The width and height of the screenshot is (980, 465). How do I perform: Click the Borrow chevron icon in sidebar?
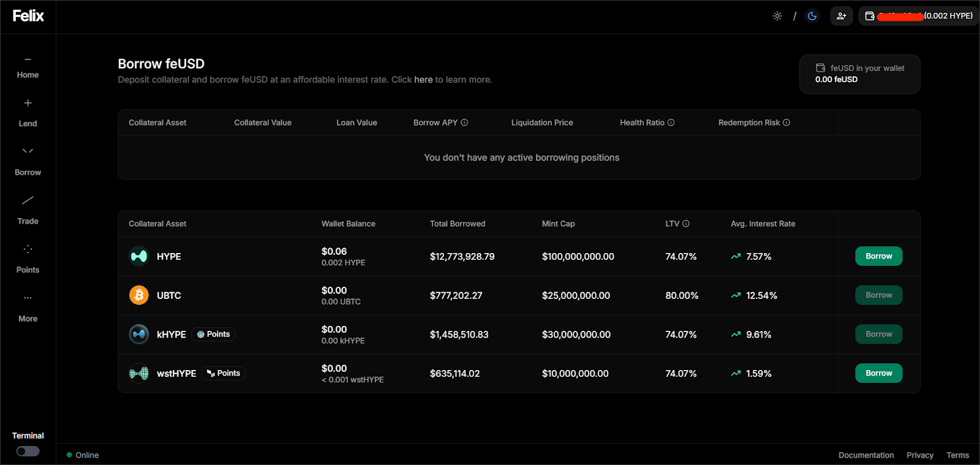28,151
